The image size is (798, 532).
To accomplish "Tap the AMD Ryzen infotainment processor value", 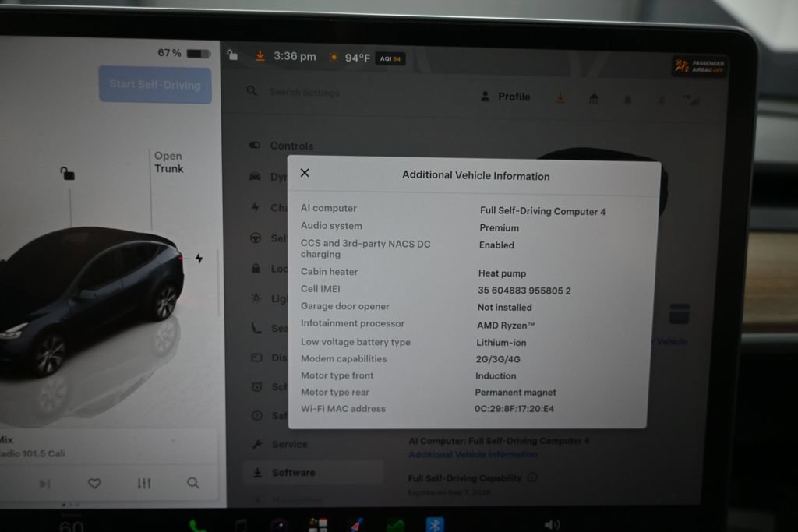I will coord(506,325).
